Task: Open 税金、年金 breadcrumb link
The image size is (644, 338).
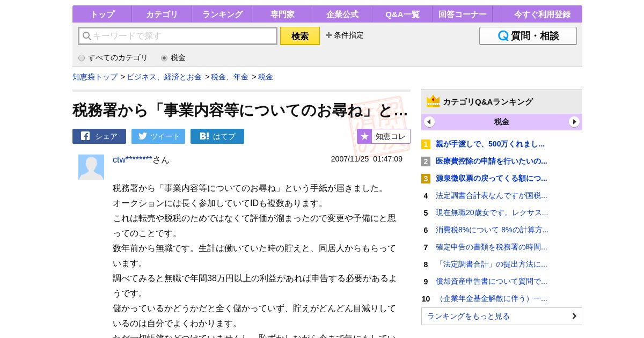Action: point(230,77)
